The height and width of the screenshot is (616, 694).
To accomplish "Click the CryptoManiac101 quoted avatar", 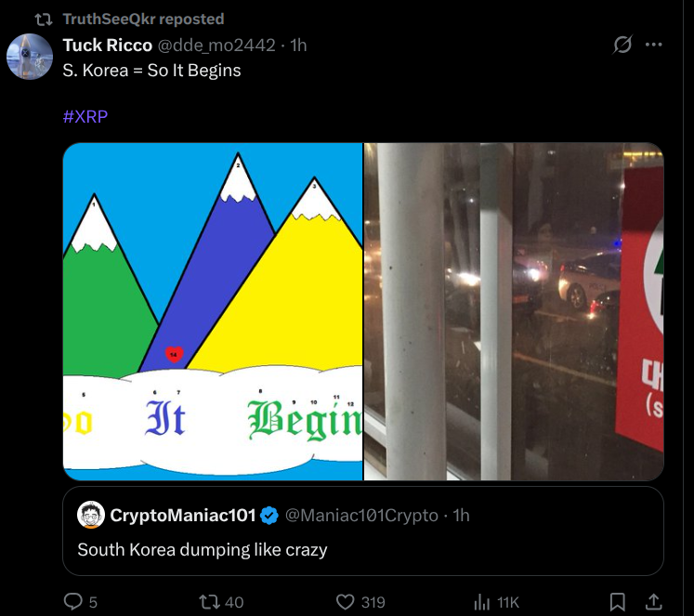I will point(90,515).
